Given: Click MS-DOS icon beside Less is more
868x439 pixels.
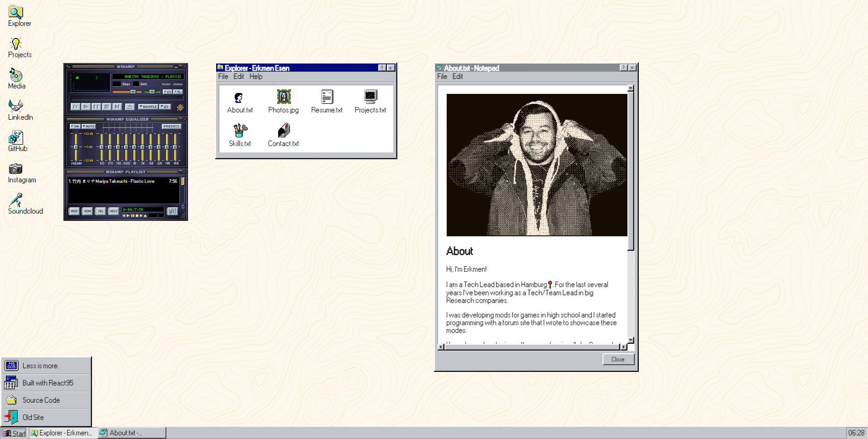Looking at the screenshot, I should click(x=11, y=366).
